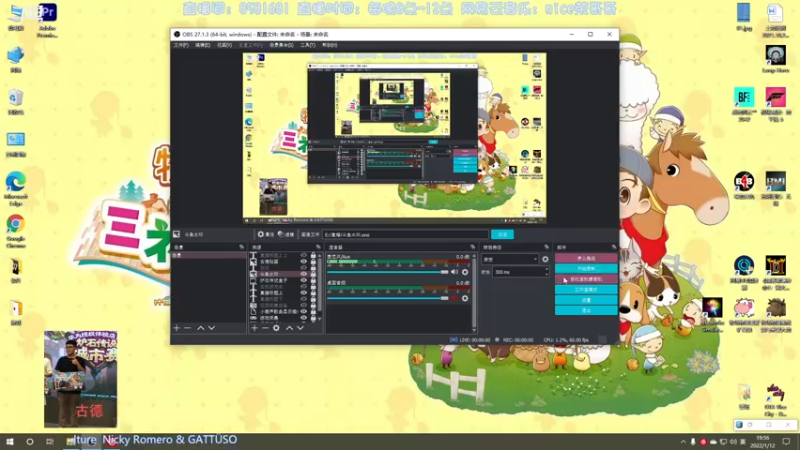The image size is (800, 450).
Task: Click the cyan browse button beside file path
Action: pyautogui.click(x=502, y=234)
